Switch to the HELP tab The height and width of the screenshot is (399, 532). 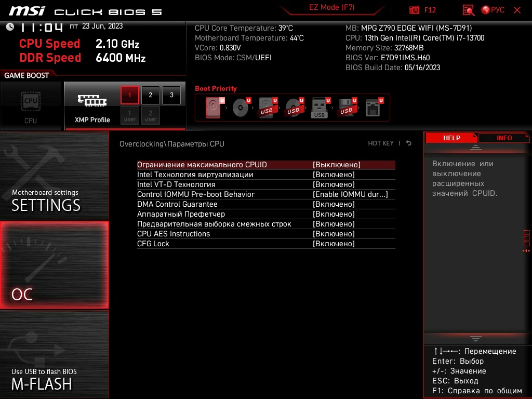(x=451, y=138)
